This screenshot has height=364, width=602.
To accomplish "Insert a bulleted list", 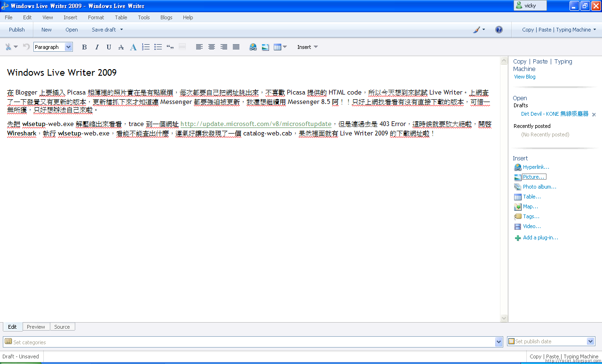I will tap(158, 47).
